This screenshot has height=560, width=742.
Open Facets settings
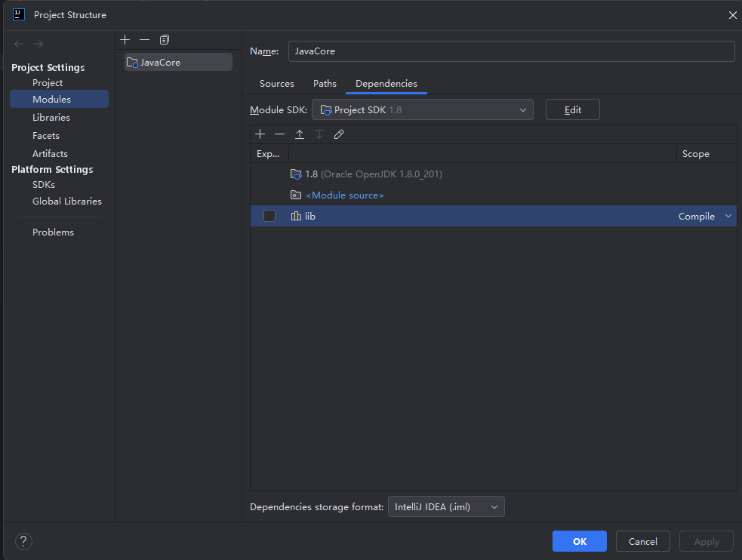[46, 136]
